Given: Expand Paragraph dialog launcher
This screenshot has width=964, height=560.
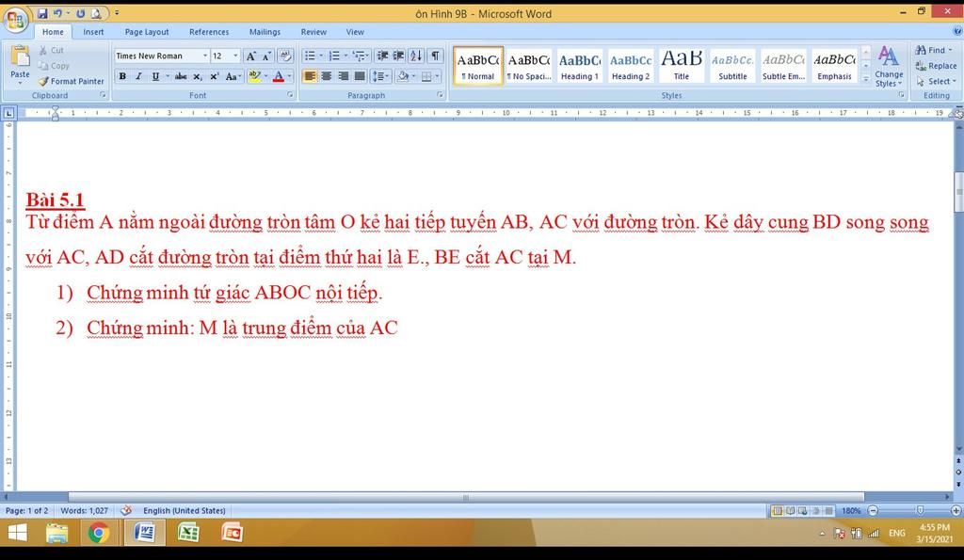Looking at the screenshot, I should (x=441, y=95).
